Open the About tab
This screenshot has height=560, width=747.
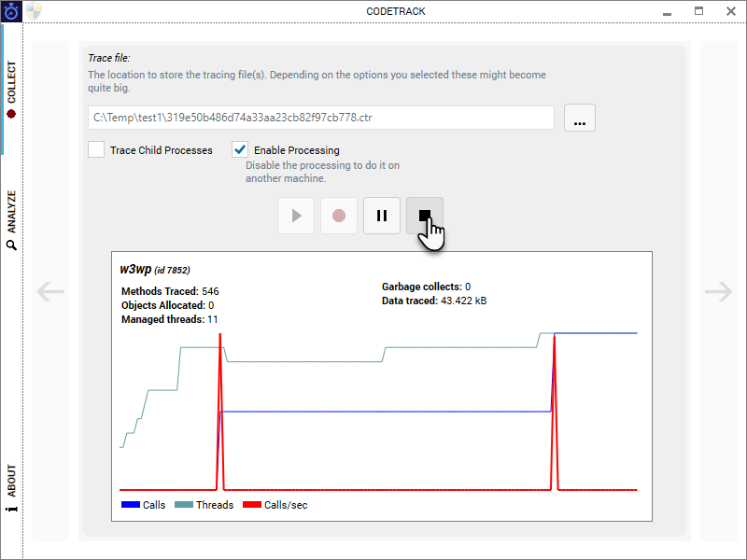[11, 487]
